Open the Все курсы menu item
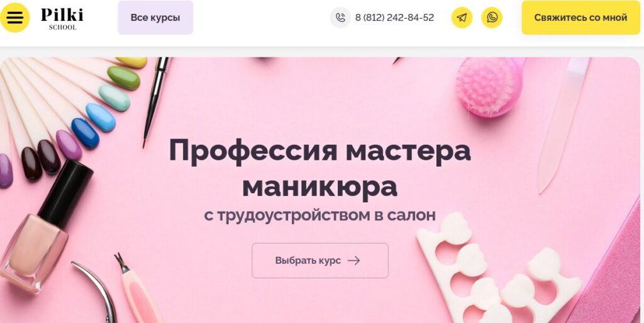644x323 pixels. coord(155,18)
